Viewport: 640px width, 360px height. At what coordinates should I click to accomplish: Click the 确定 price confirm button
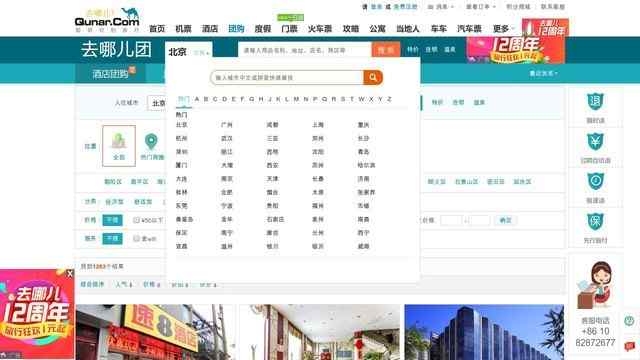(505, 220)
